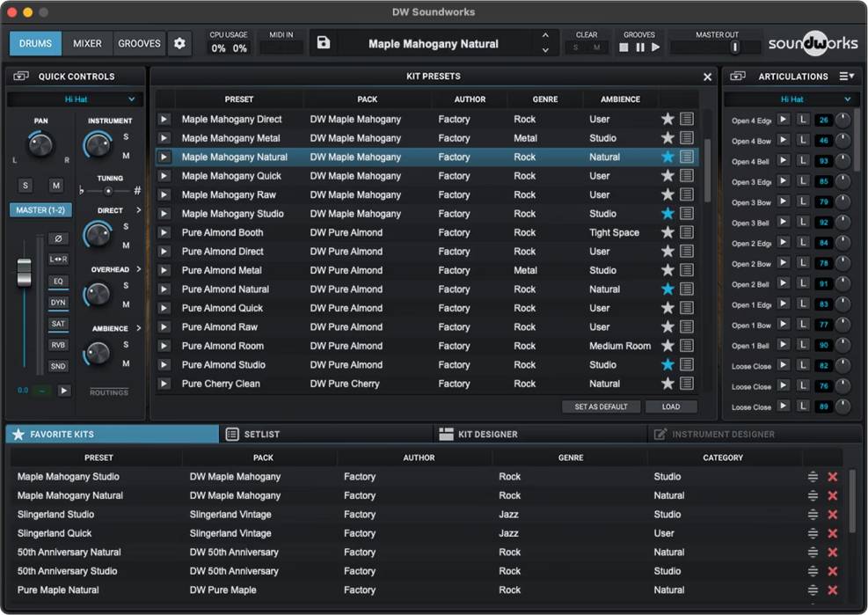The height and width of the screenshot is (615, 868).
Task: Audition the Open 4 Edge articulation
Action: 783,120
